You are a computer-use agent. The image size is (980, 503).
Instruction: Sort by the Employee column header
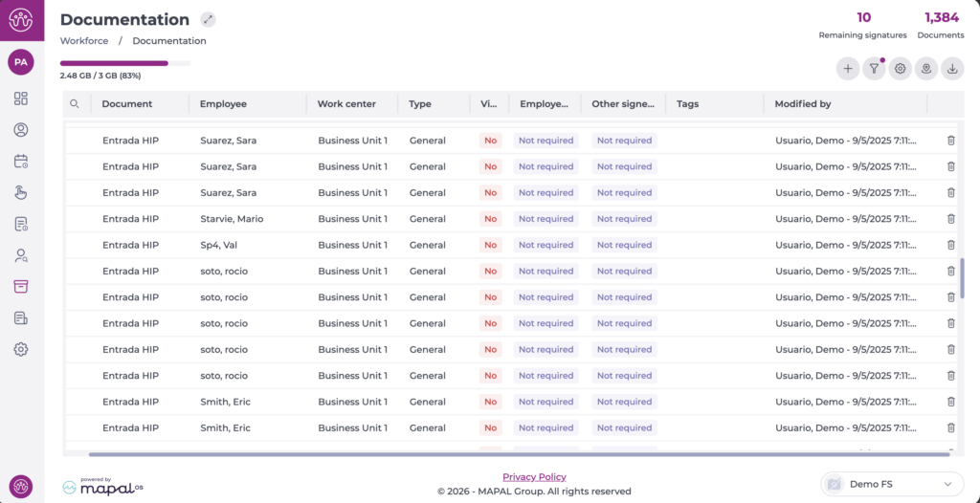point(223,104)
